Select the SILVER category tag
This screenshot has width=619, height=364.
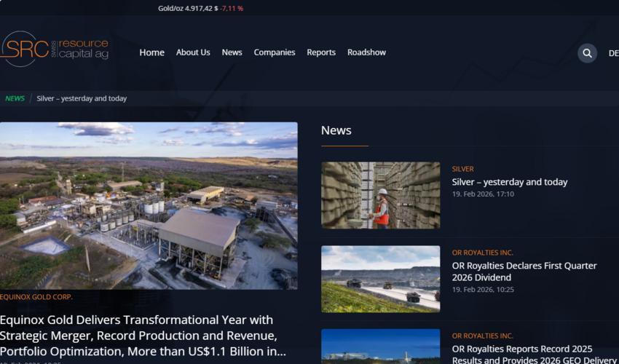click(x=462, y=169)
